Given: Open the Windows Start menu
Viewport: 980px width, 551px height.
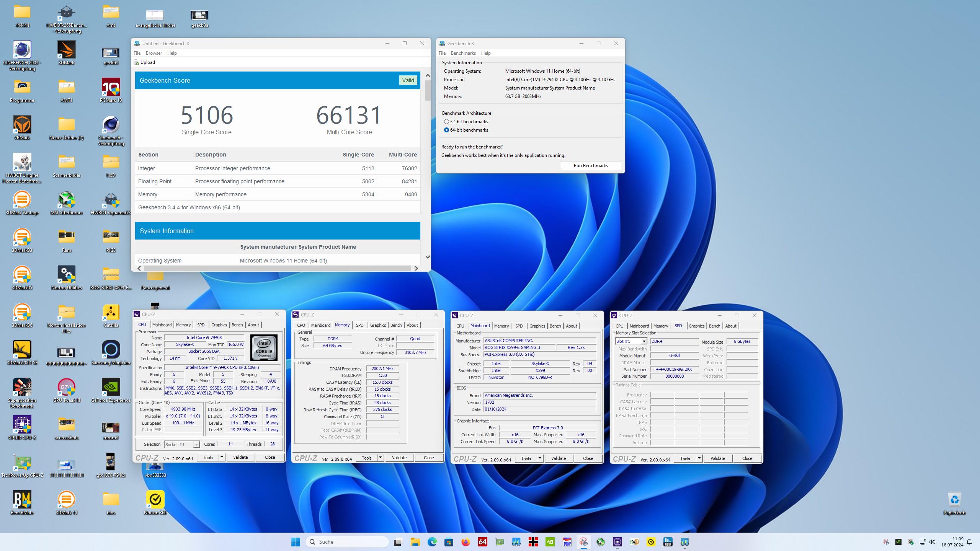Looking at the screenshot, I should coord(296,542).
